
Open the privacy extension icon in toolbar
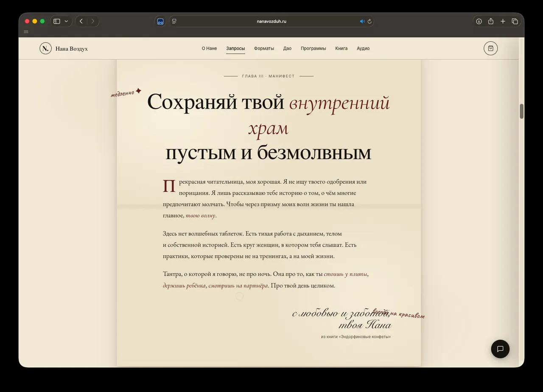click(x=160, y=21)
